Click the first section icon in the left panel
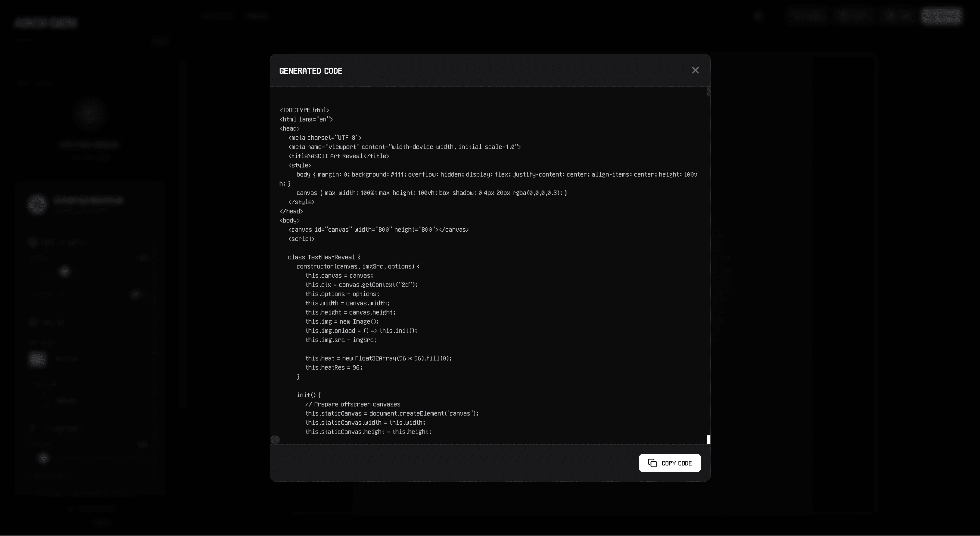 pos(32,243)
